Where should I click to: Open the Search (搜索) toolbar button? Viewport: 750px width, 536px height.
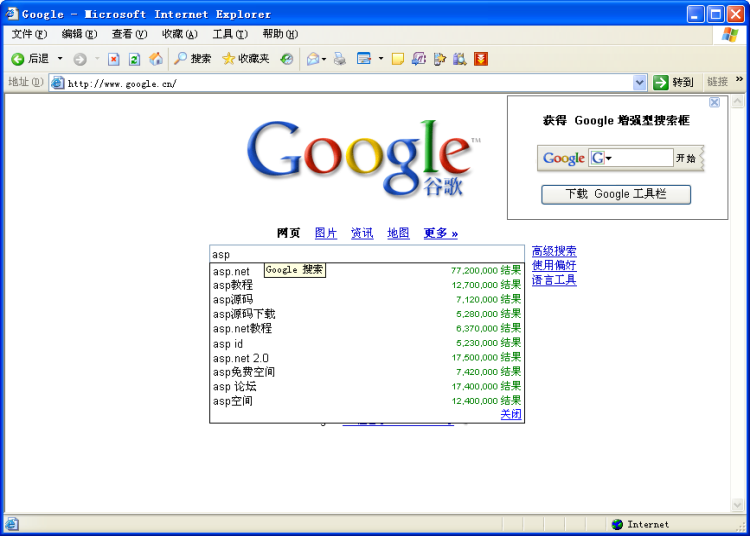(192, 59)
